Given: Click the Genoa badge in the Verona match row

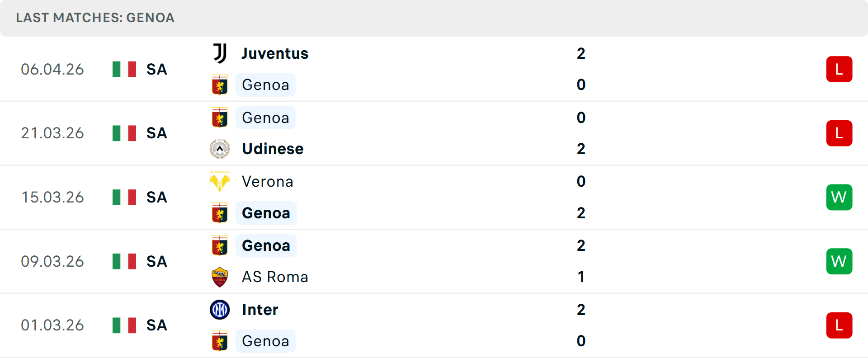Looking at the screenshot, I should coord(220,212).
